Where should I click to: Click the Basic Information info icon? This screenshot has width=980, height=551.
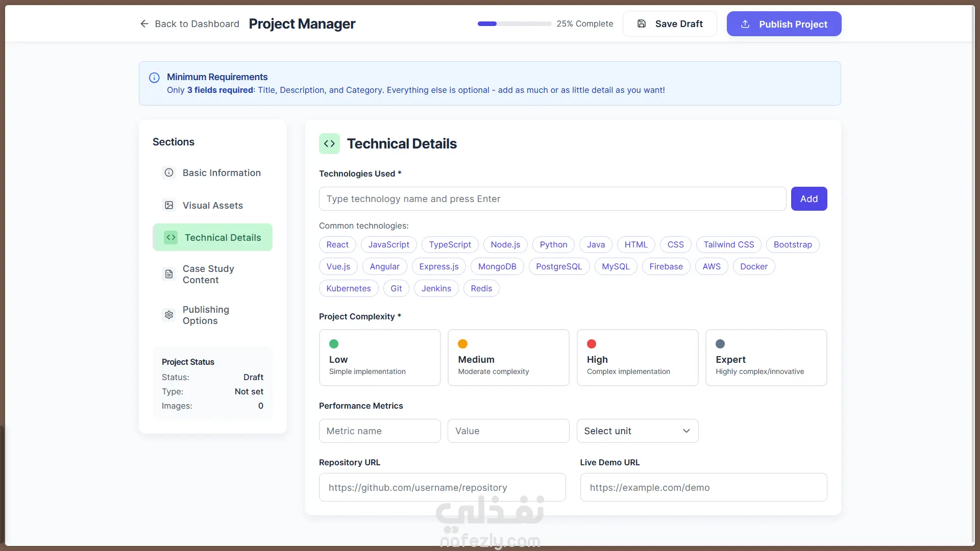[x=169, y=173]
